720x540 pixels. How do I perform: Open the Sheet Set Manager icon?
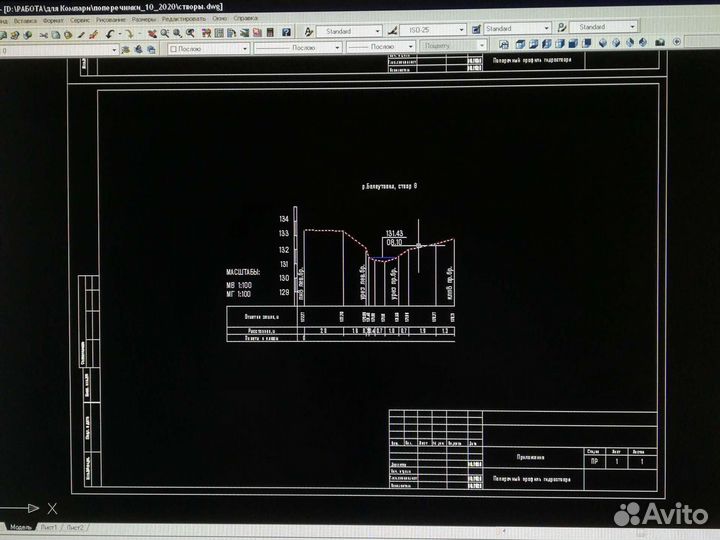244,33
